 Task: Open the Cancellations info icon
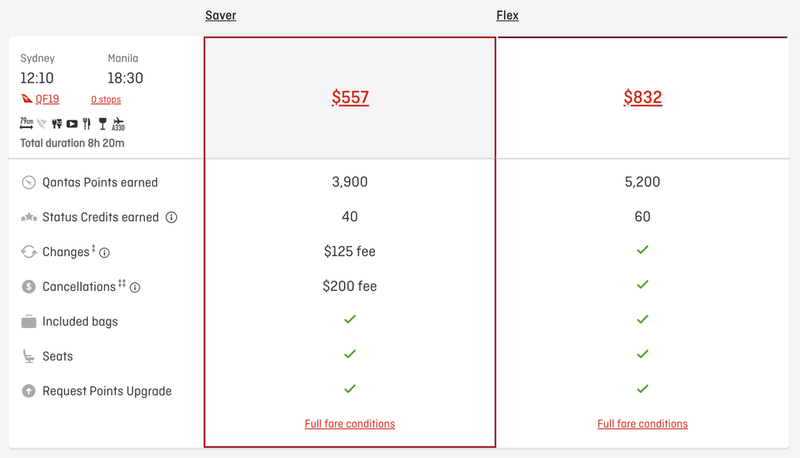(135, 288)
